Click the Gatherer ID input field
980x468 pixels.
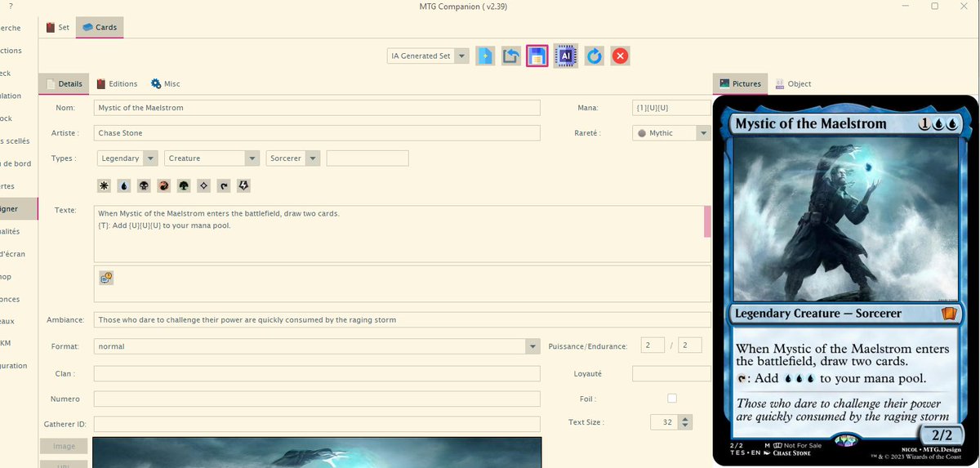point(317,424)
